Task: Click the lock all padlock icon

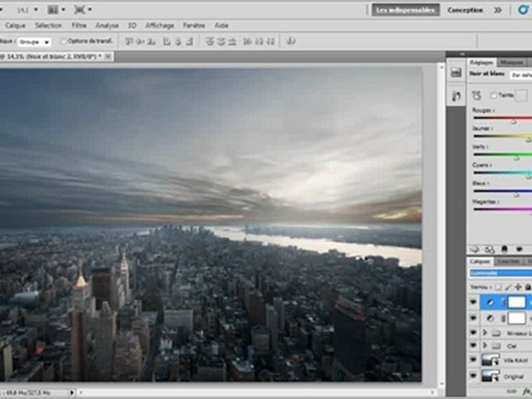Action: (x=528, y=287)
